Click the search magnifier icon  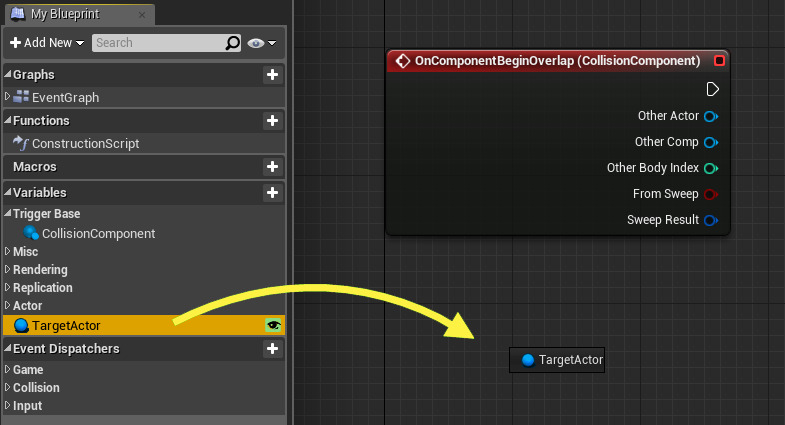[x=233, y=43]
